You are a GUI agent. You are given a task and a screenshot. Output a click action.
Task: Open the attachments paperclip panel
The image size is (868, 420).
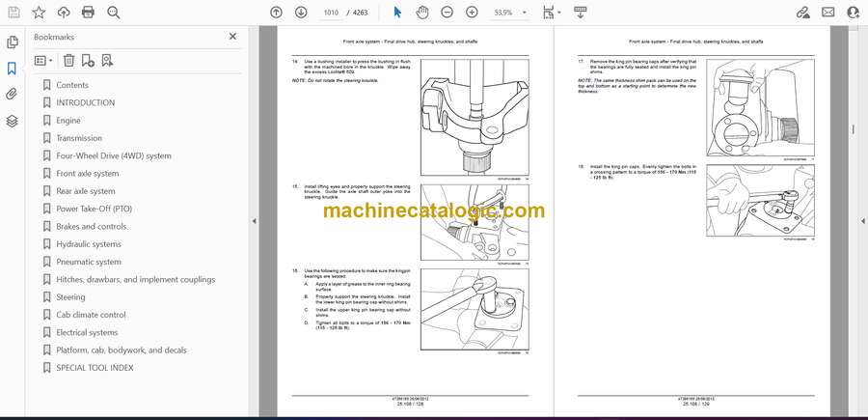point(13,95)
